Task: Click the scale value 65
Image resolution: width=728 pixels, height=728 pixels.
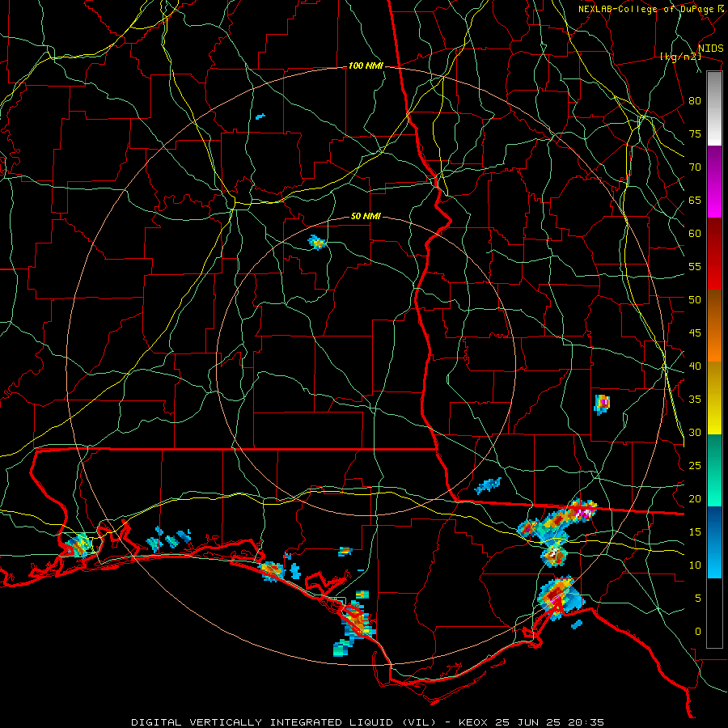Action: (695, 200)
